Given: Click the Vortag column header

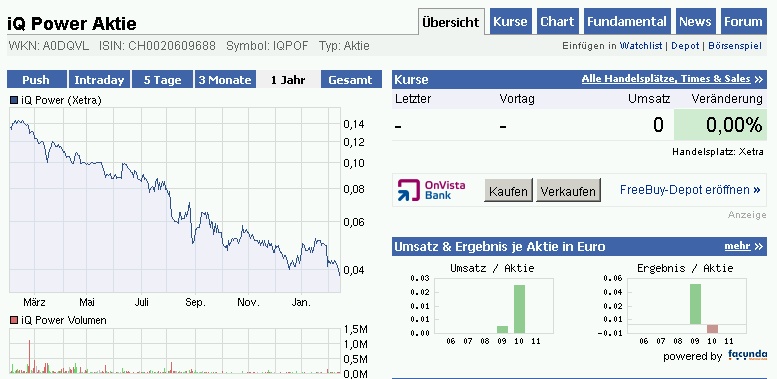Looking at the screenshot, I should [517, 99].
